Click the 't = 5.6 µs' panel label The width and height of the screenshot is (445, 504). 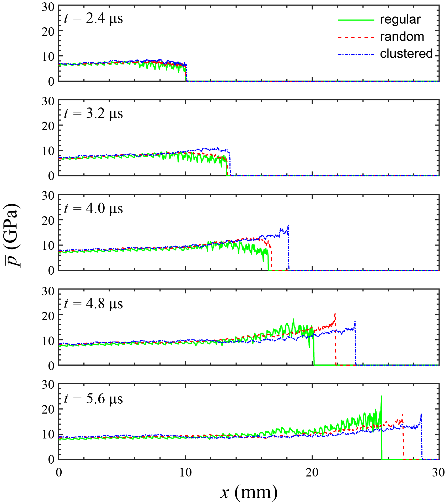[93, 399]
